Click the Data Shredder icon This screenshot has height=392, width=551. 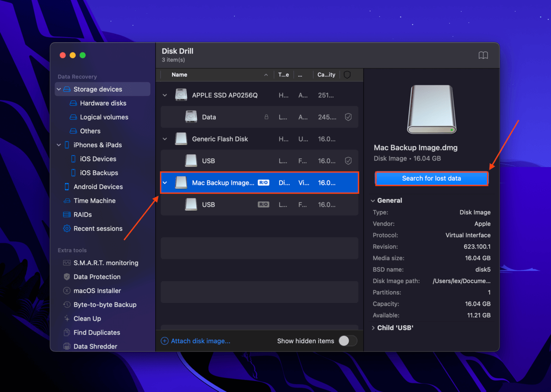point(67,347)
